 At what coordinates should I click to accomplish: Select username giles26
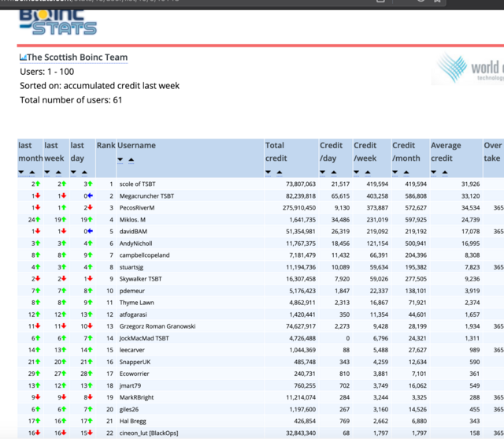tap(129, 409)
